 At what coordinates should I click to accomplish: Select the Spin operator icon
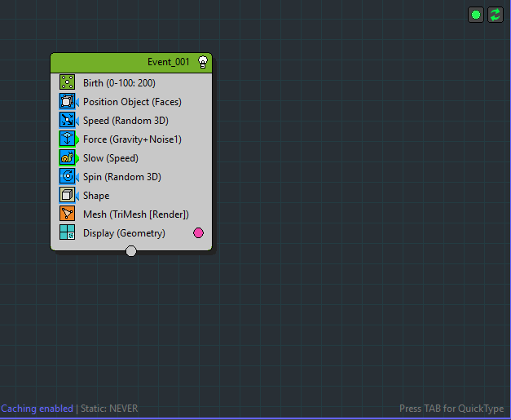click(x=67, y=176)
